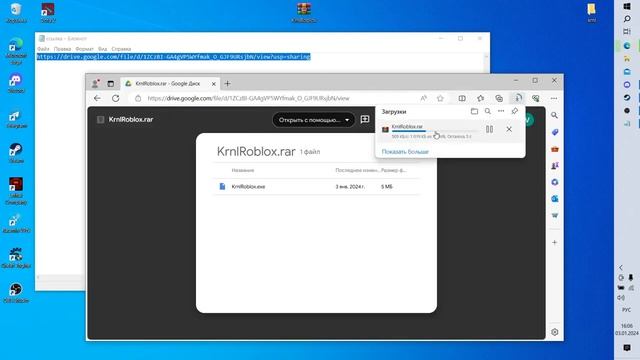Viewport: 640px width, 360px height.
Task: Open Правка menu in Notepad
Action: (x=62, y=49)
